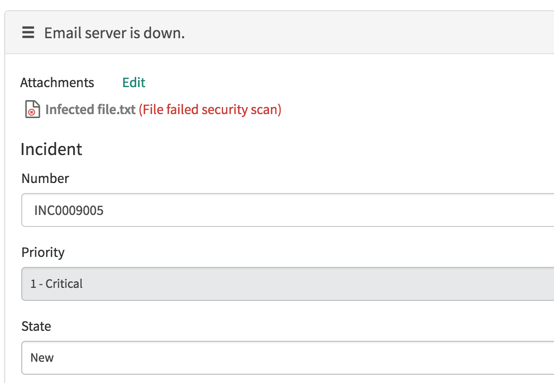Click the Attachments label
Image resolution: width=554 pixels, height=383 pixels.
click(x=57, y=82)
